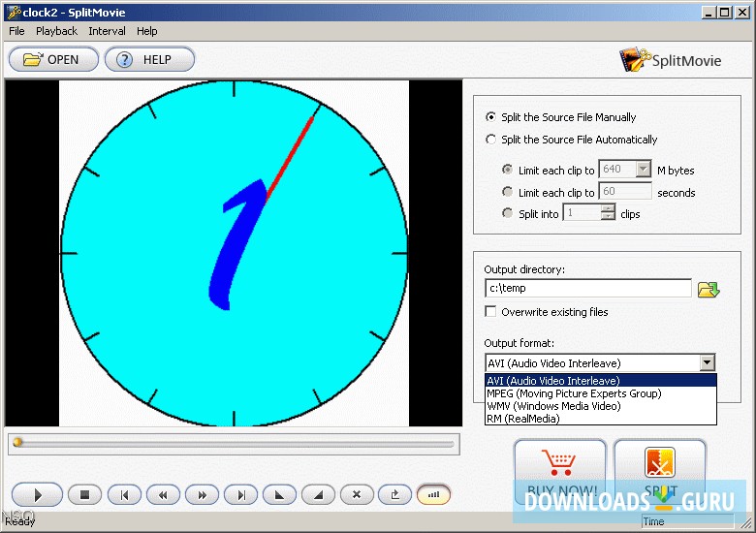Decrease the Split into clips count

click(609, 216)
